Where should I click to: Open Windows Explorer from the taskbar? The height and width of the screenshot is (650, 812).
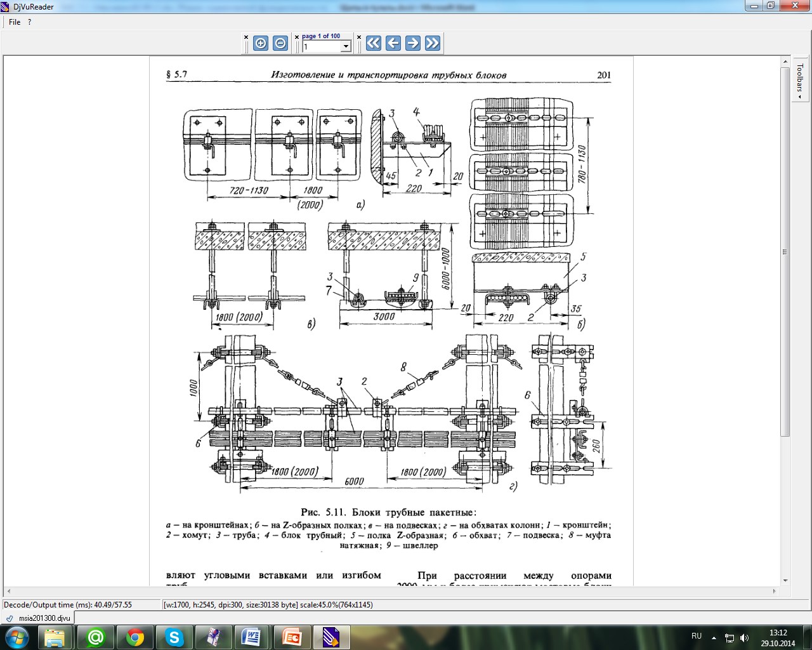tap(55, 637)
